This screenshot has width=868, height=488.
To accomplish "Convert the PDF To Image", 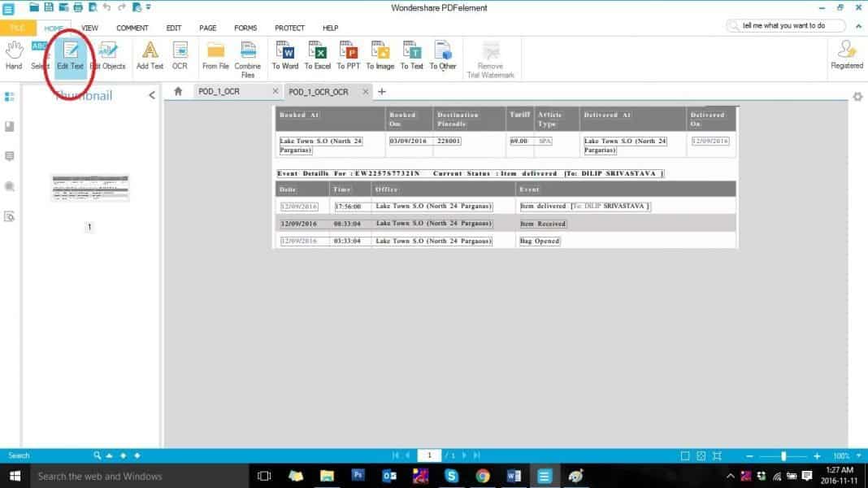I will pos(380,54).
